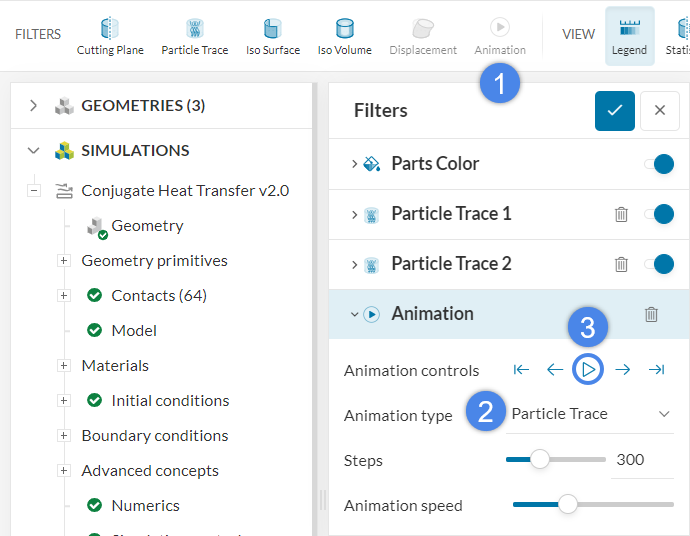The image size is (690, 536).
Task: Click the GEOMETRIES cubes icon
Action: (64, 106)
